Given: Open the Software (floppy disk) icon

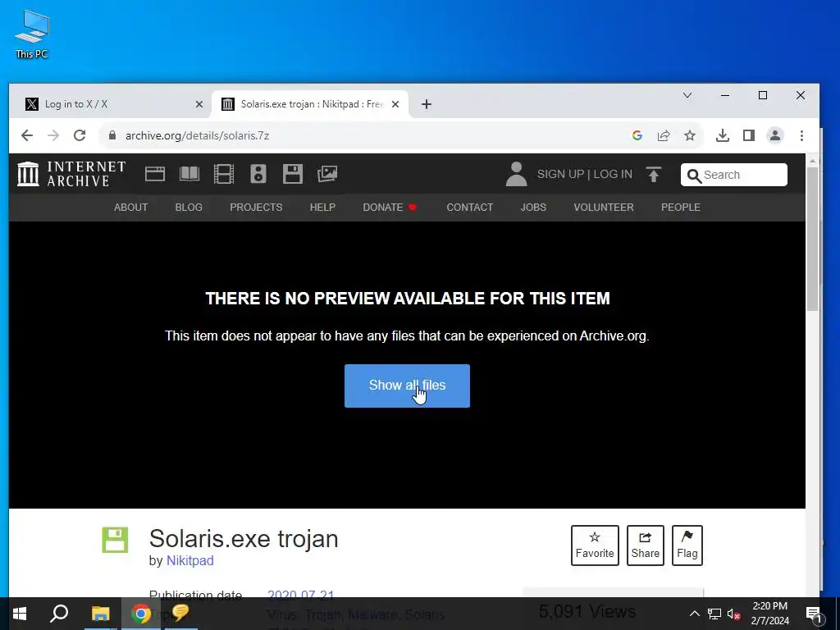Looking at the screenshot, I should click(293, 174).
